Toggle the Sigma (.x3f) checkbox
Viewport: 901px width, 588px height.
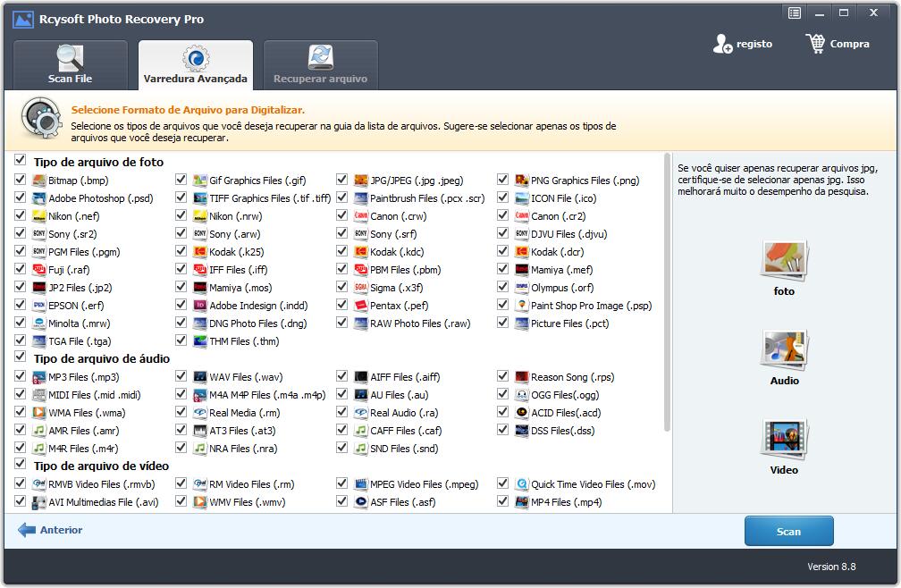(x=341, y=287)
